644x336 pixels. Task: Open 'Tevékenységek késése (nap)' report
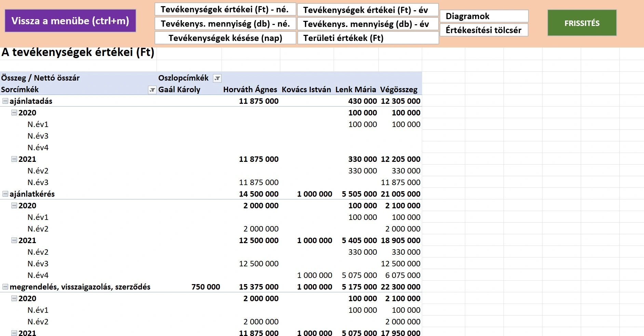225,38
